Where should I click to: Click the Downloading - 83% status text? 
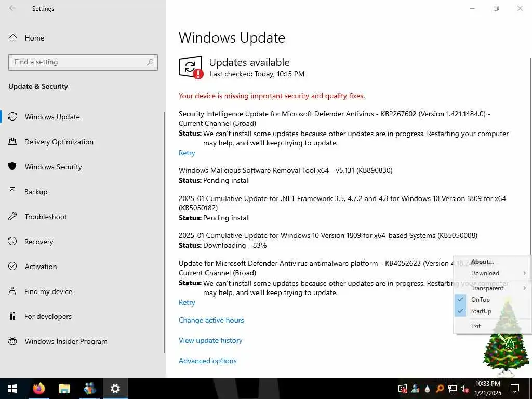click(235, 245)
